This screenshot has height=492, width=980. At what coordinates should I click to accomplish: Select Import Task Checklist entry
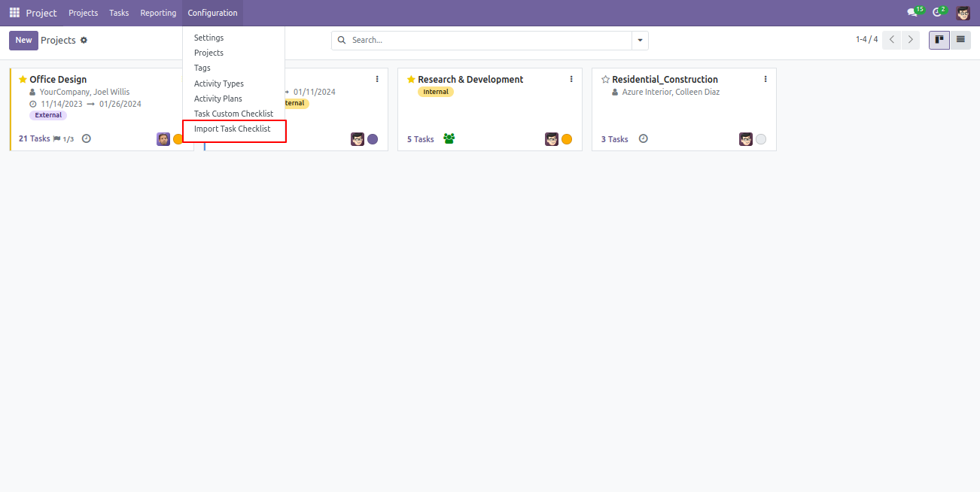[x=233, y=129]
